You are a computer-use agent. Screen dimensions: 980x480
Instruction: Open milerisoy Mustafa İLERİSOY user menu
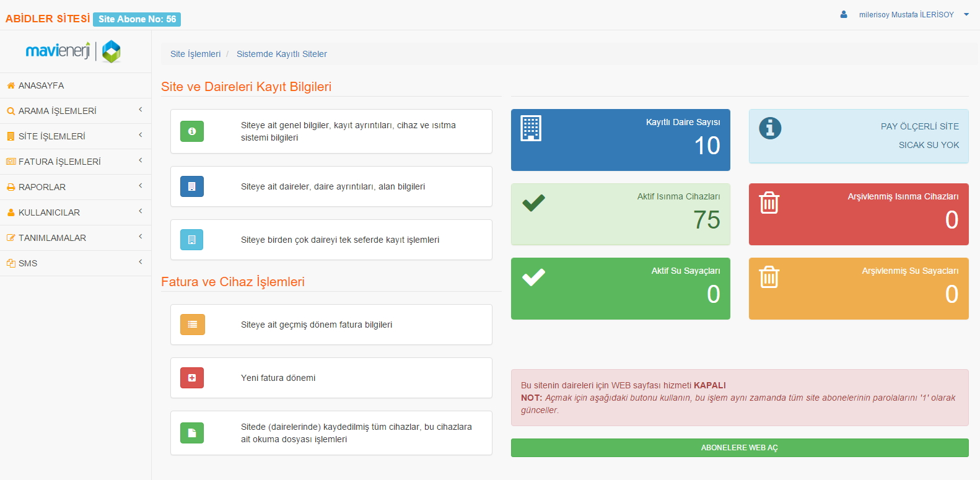[x=906, y=15]
